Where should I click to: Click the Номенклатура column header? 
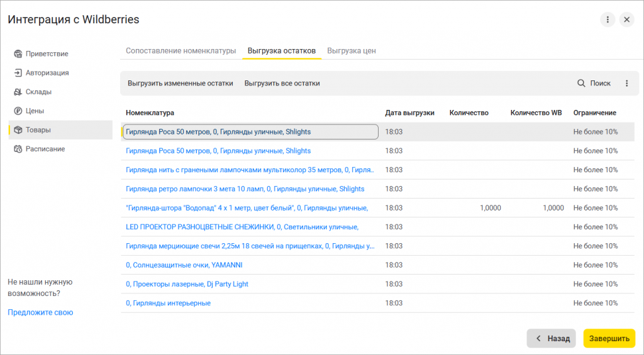tap(150, 113)
